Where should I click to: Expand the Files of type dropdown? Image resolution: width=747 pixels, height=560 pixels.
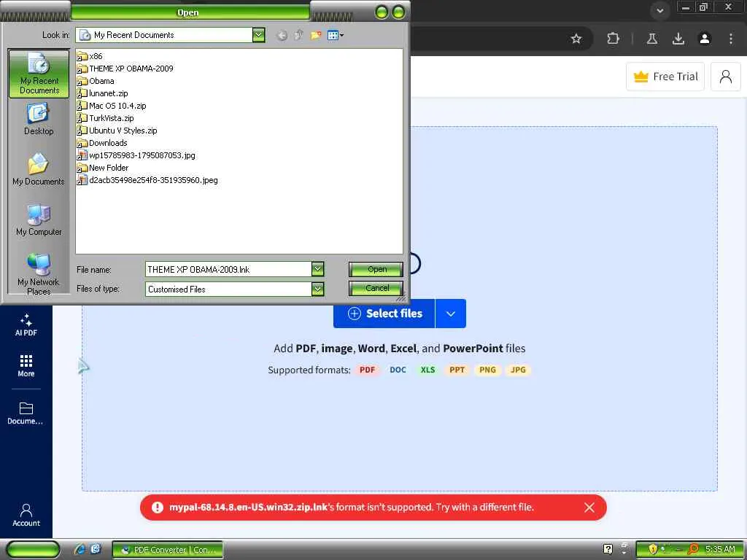tap(318, 289)
